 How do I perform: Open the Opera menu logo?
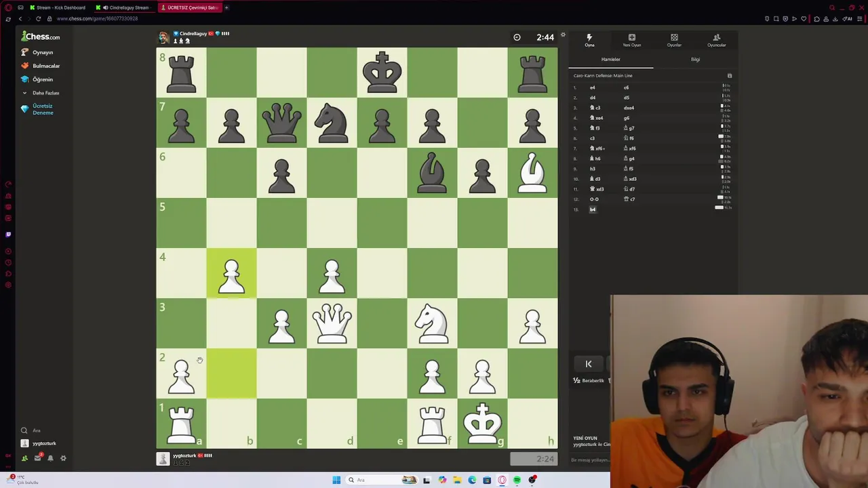(8, 7)
